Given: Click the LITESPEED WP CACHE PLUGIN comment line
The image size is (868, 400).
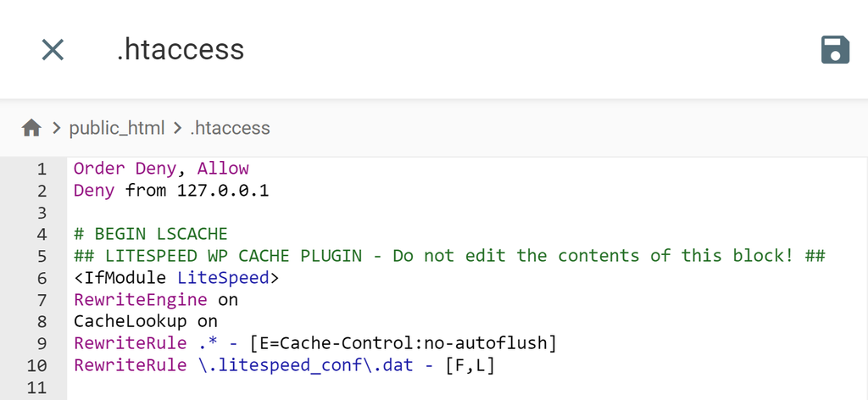Looking at the screenshot, I should 449,256.
